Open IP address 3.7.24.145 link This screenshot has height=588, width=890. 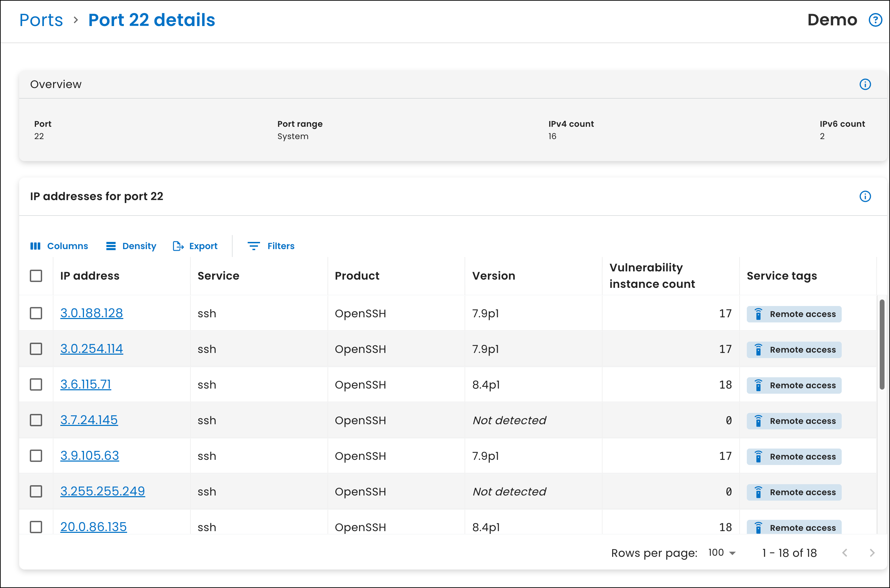tap(89, 420)
